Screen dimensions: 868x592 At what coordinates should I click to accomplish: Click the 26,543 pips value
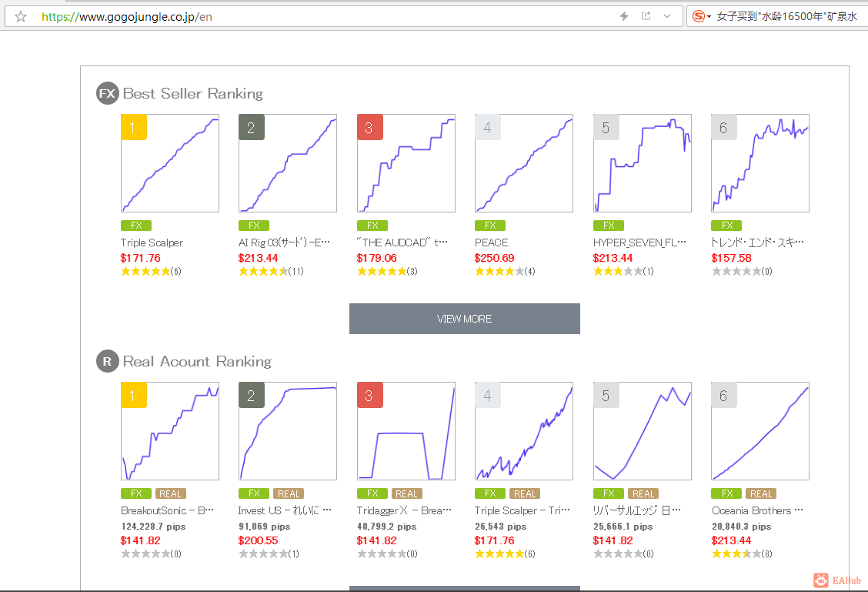click(x=500, y=527)
